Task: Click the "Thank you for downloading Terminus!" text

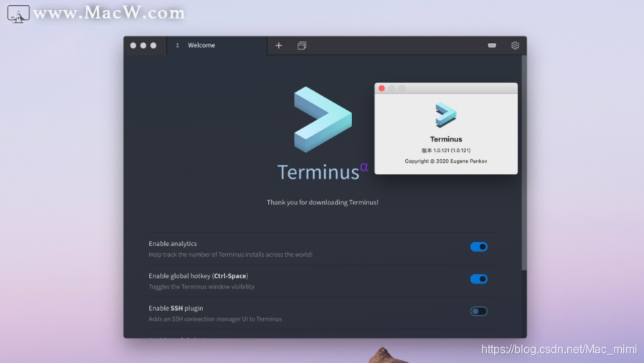Action: coord(323,202)
